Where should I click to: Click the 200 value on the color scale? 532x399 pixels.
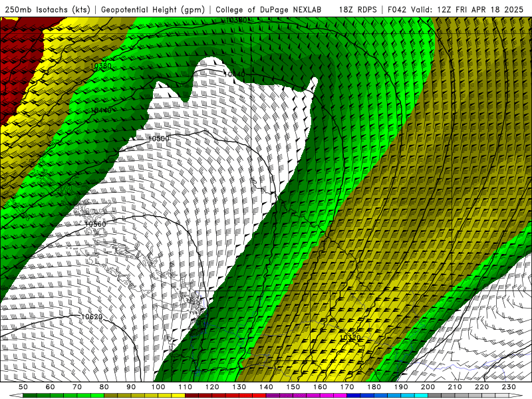click(x=428, y=387)
